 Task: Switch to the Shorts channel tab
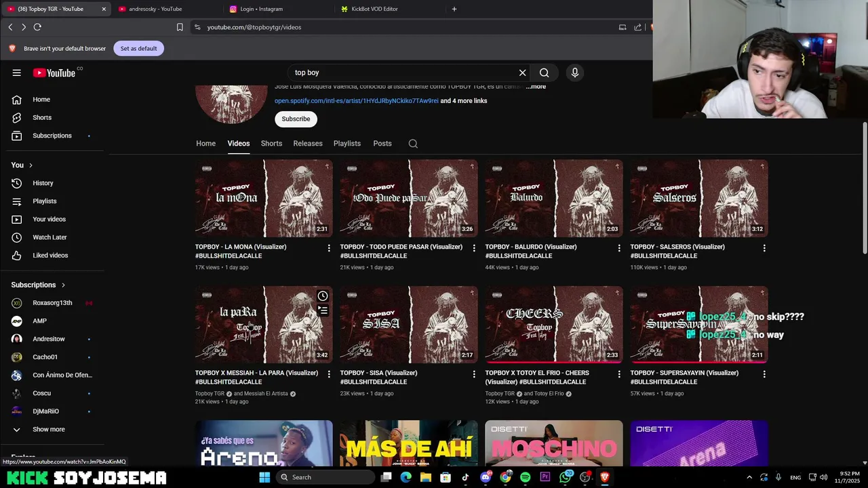pos(271,144)
